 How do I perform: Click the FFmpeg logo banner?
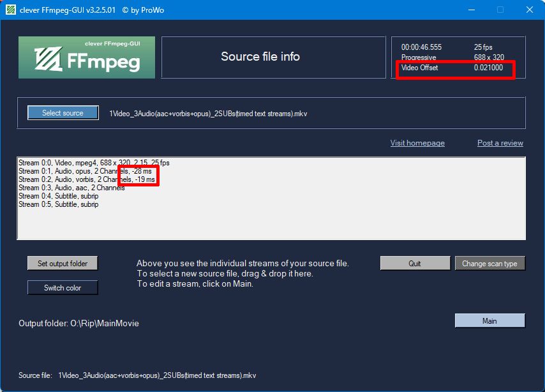[x=87, y=57]
